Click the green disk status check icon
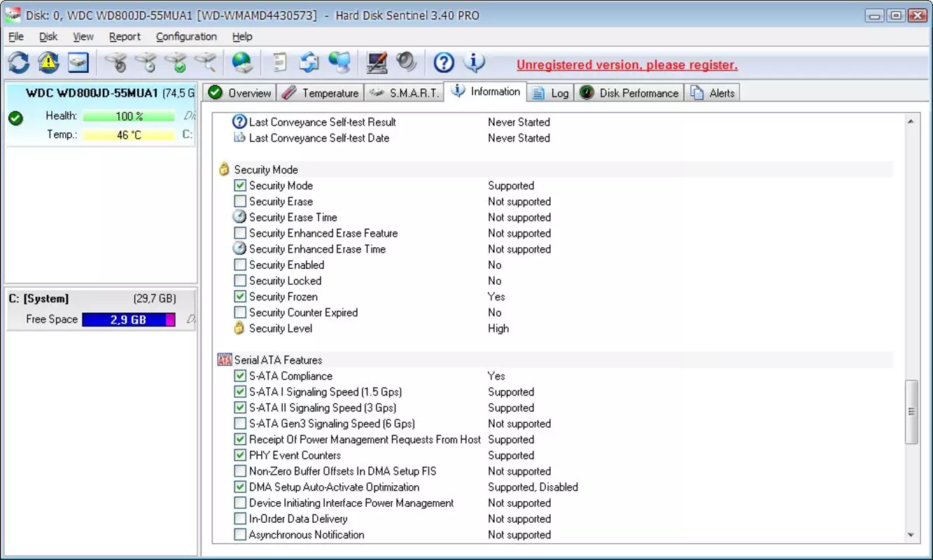 click(x=15, y=118)
